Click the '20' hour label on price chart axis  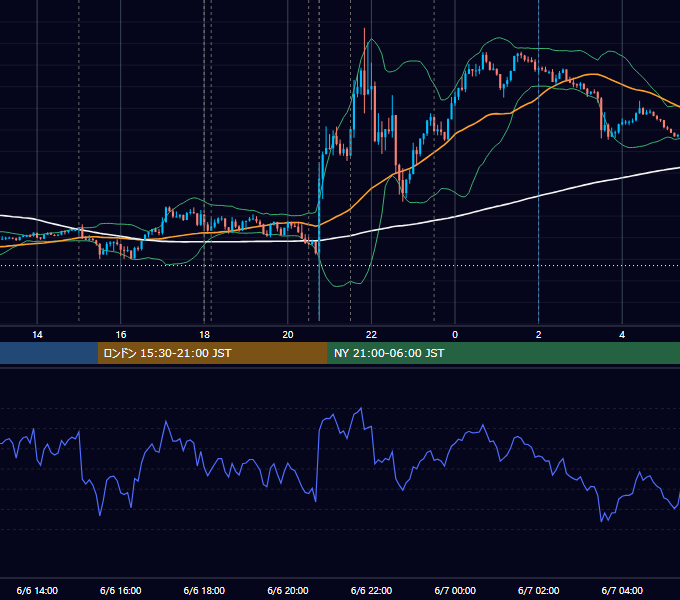coord(288,335)
